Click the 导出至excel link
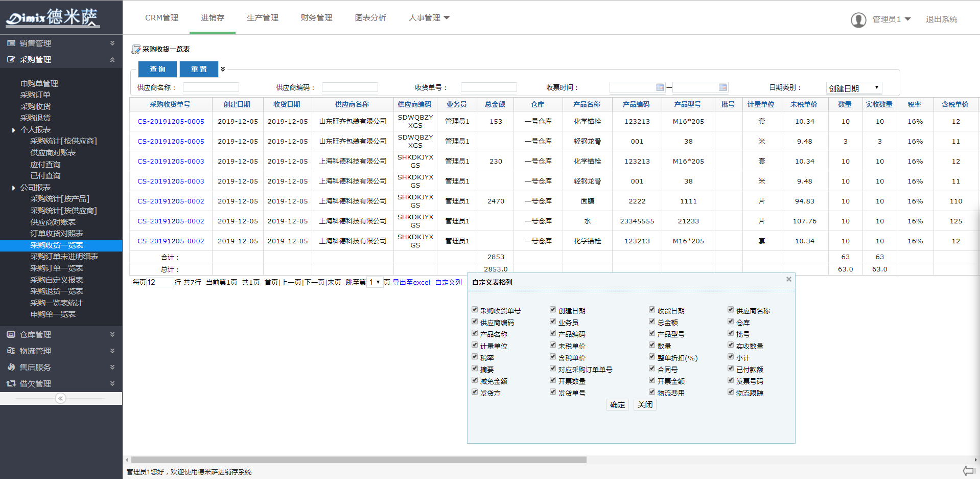The image size is (980, 479). 411,282
